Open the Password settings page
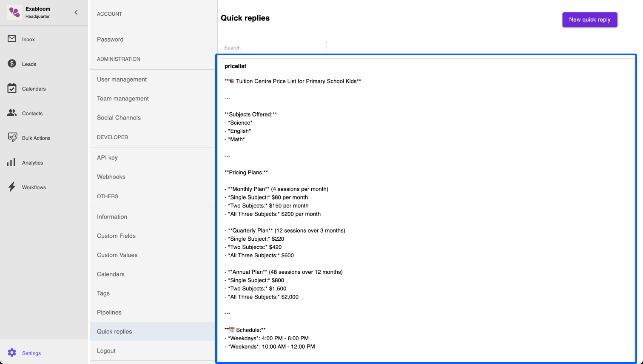 click(x=110, y=40)
